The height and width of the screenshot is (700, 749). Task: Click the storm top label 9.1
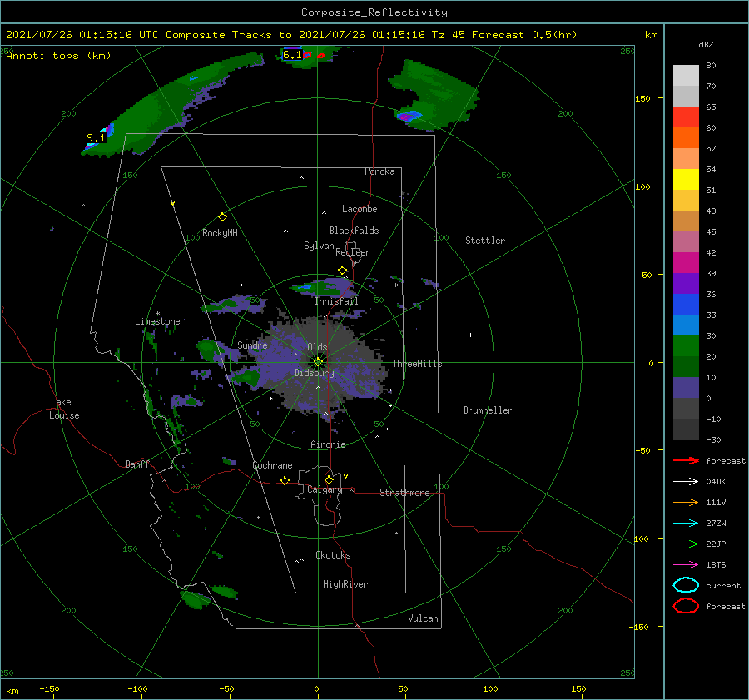[x=96, y=138]
